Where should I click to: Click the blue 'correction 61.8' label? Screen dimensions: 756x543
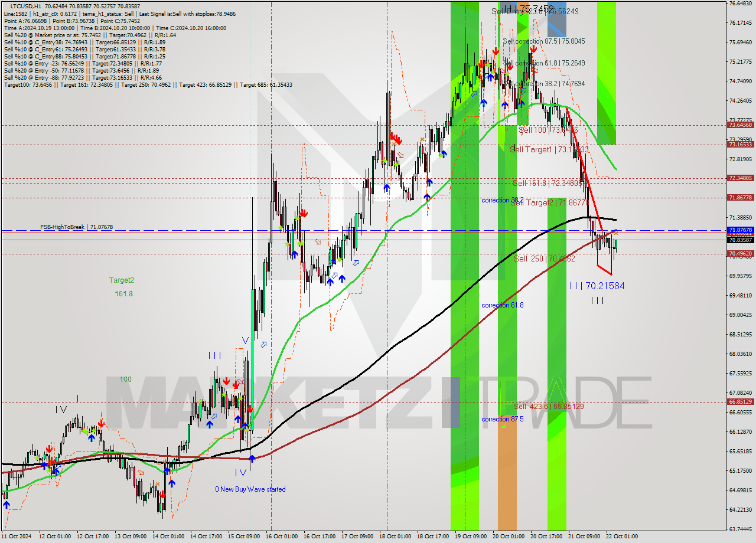pos(503,305)
